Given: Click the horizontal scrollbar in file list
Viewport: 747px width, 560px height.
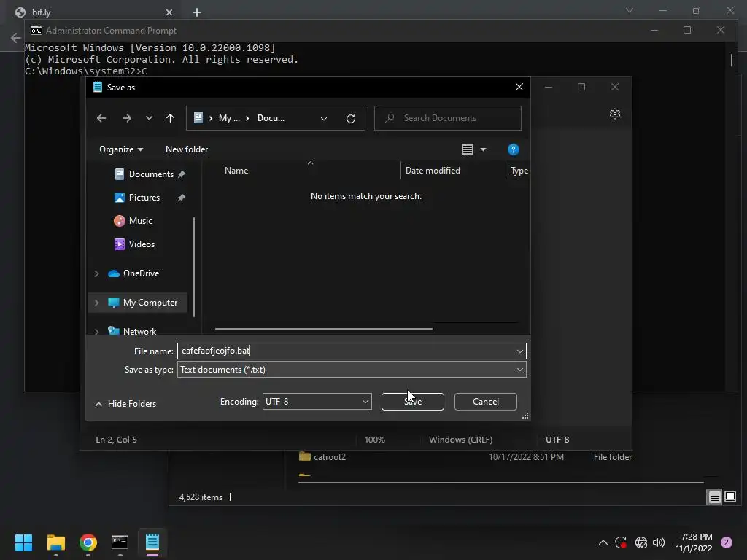Looking at the screenshot, I should click(323, 329).
